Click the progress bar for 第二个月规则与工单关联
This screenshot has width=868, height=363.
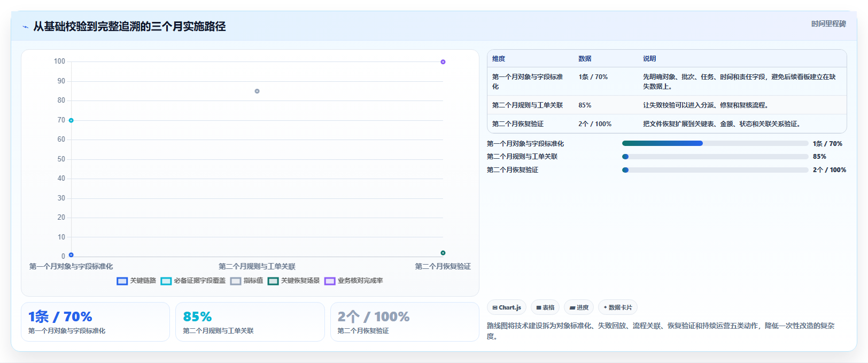(x=715, y=157)
